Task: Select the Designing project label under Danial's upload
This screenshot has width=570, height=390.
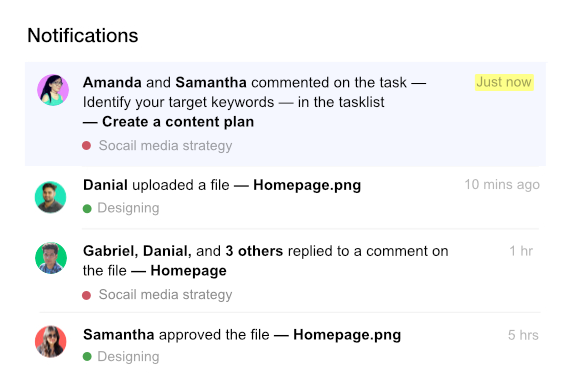Action: pyautogui.click(x=128, y=208)
